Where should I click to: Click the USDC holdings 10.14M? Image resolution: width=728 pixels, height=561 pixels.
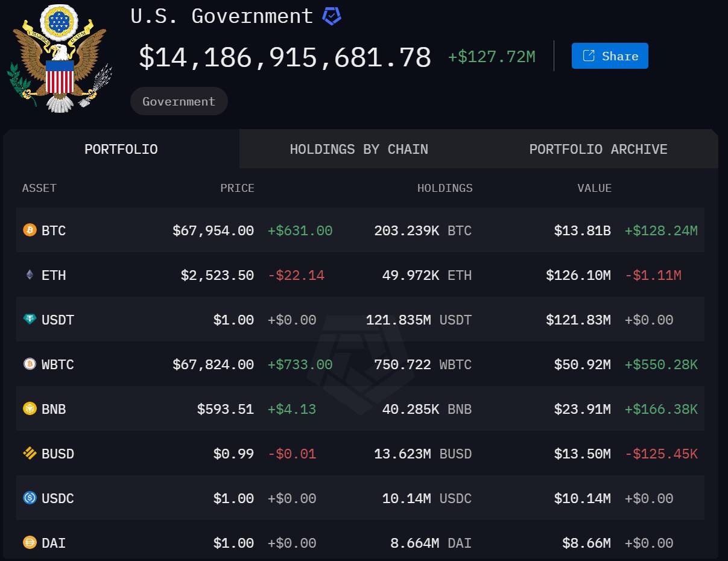coord(407,498)
